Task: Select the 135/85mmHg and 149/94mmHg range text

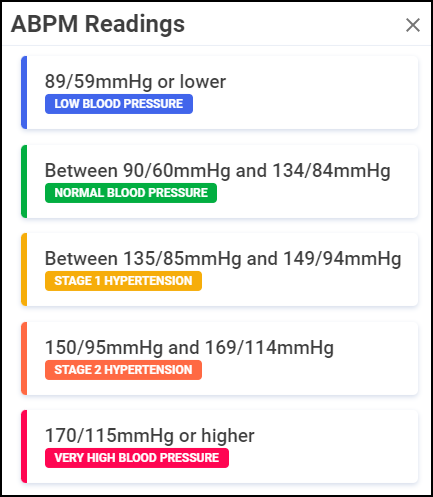Action: (223, 259)
